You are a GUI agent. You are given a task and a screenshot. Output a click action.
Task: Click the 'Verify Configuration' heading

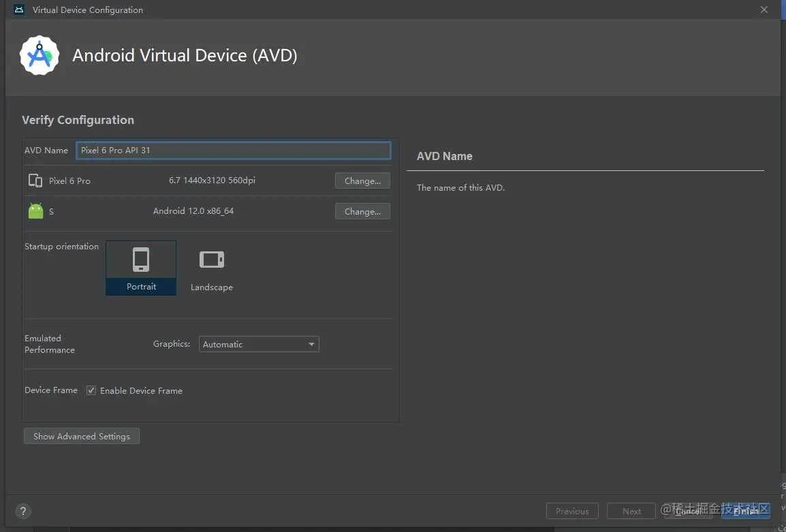coord(78,120)
